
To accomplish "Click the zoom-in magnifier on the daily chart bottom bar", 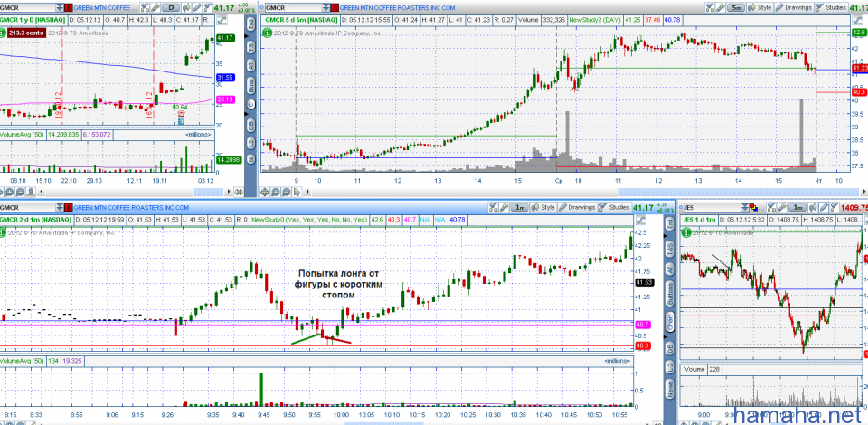I will (9, 192).
